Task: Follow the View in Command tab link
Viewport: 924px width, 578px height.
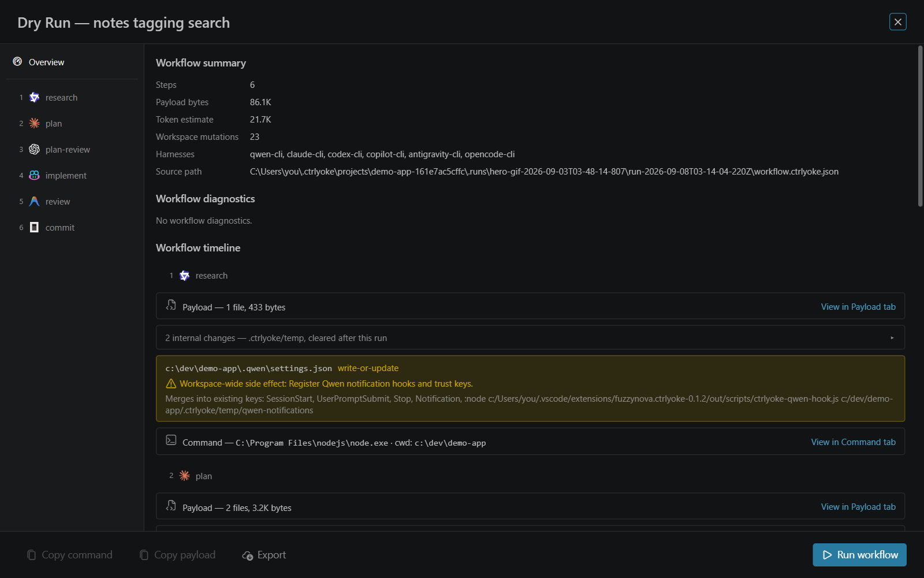Action: click(x=853, y=442)
